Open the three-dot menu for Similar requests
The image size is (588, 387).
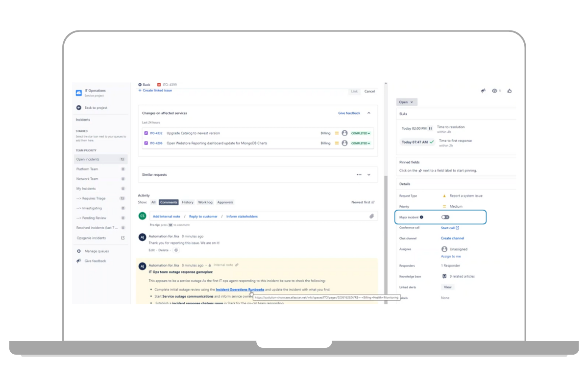point(359,174)
